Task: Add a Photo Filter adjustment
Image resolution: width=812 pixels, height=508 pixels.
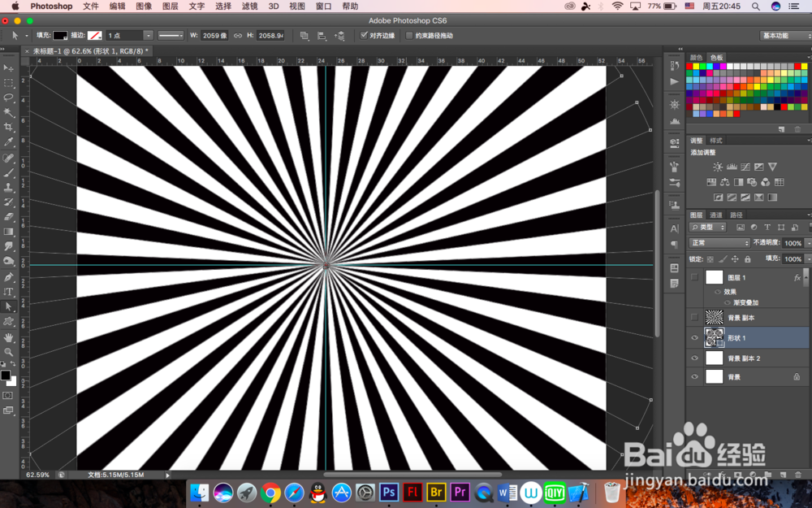Action: coord(752,182)
